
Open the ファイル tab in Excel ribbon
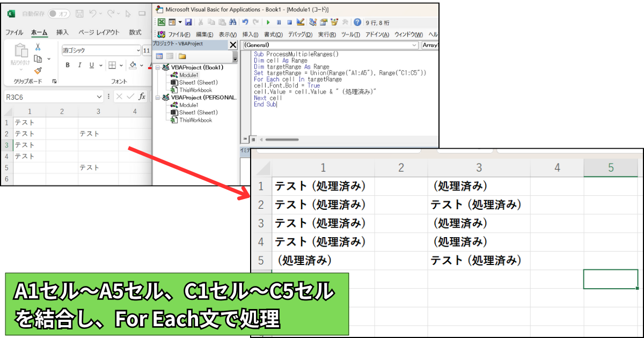(x=14, y=33)
